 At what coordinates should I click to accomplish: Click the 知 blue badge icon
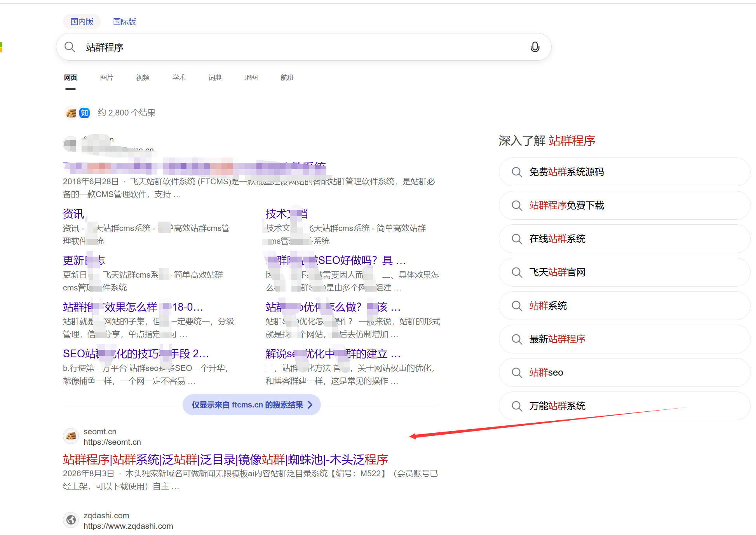[x=84, y=113]
